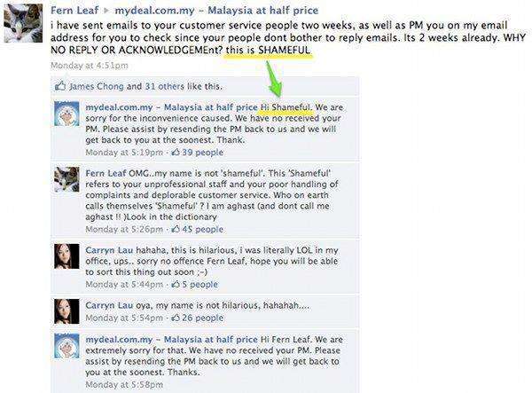Click the thumbs-up icon beside James Chong
This screenshot has height=393, width=532.
(x=60, y=86)
